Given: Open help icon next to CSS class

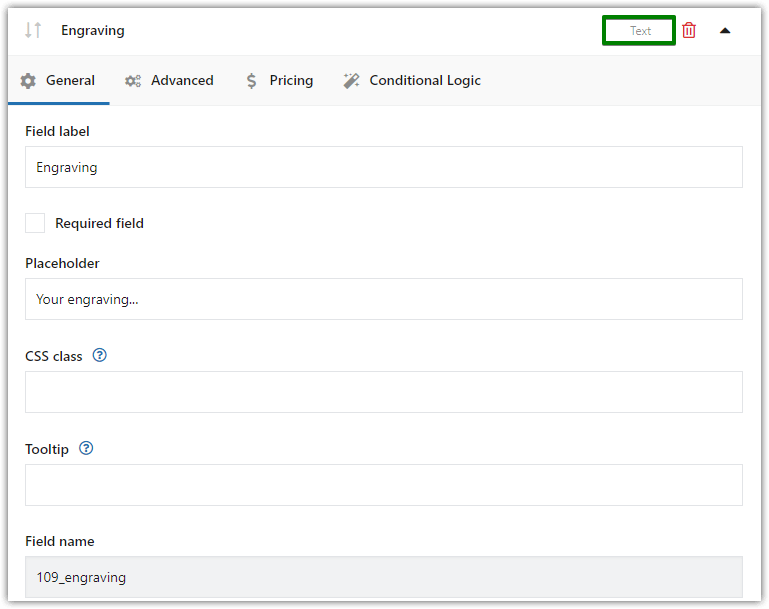Looking at the screenshot, I should tap(100, 355).
